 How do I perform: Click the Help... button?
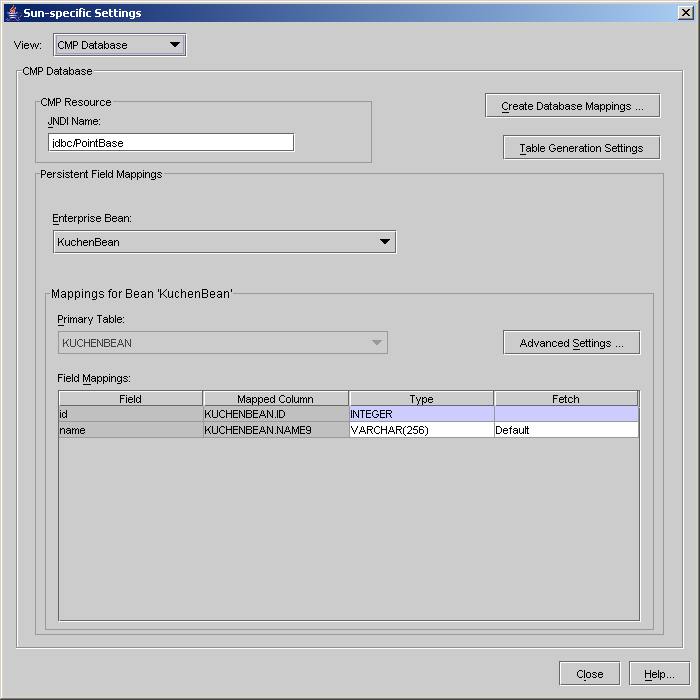pyautogui.click(x=659, y=674)
